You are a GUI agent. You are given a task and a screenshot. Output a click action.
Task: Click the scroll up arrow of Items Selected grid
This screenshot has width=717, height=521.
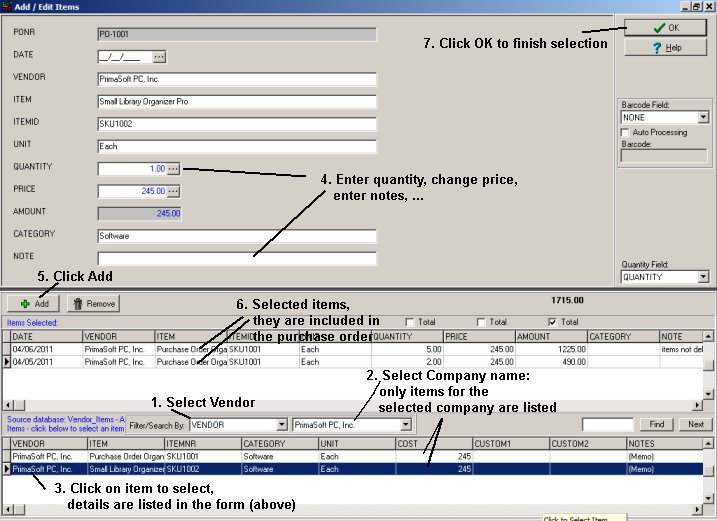pyautogui.click(x=708, y=337)
